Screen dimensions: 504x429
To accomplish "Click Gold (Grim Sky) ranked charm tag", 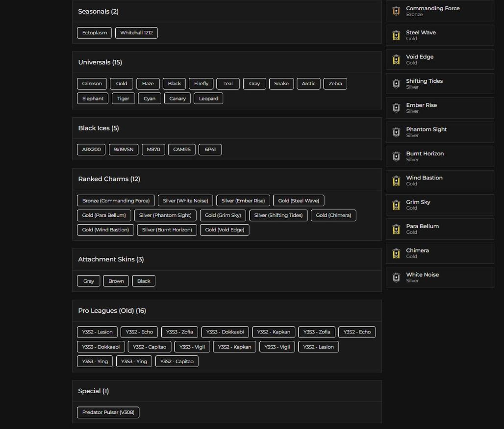I will click(223, 215).
